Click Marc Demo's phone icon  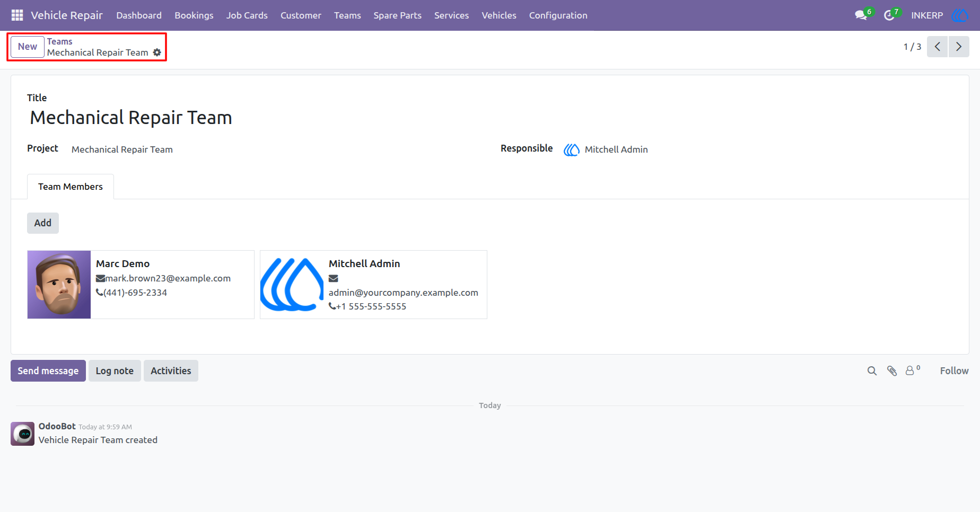click(99, 292)
